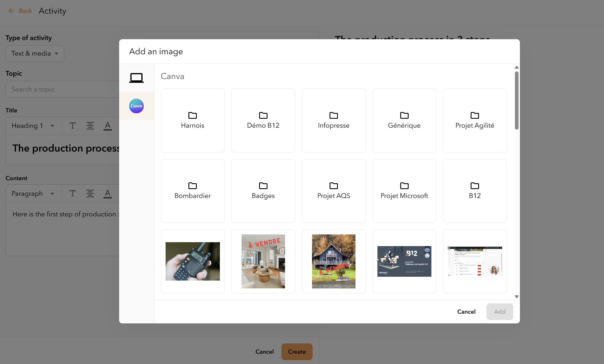Open the Bombardier folder

193,191
